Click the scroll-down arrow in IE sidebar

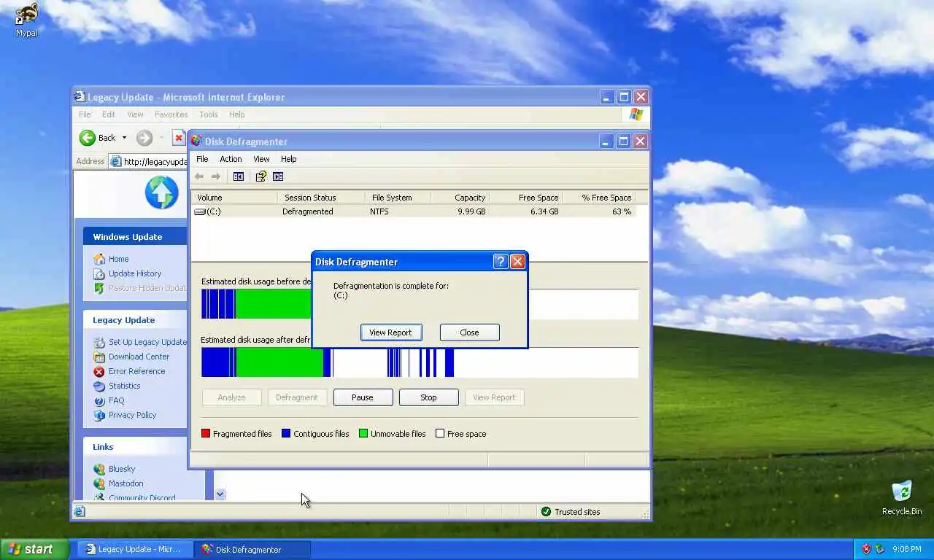[x=220, y=494]
